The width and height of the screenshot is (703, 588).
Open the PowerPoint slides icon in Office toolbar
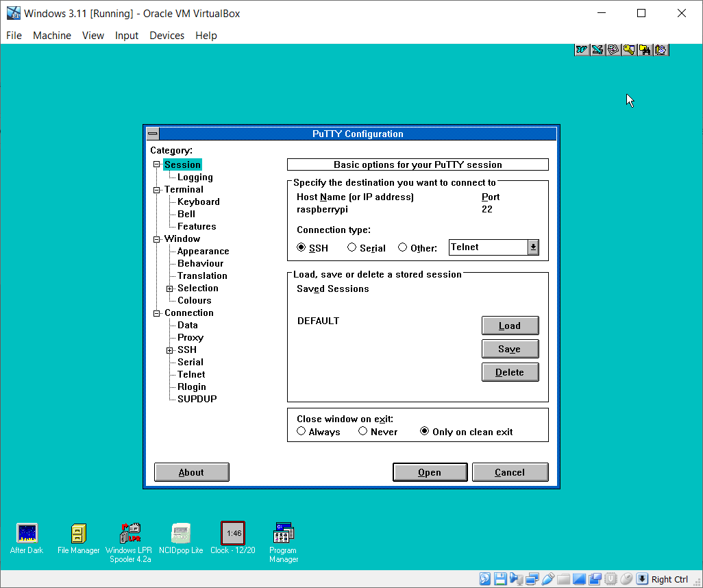tap(613, 50)
